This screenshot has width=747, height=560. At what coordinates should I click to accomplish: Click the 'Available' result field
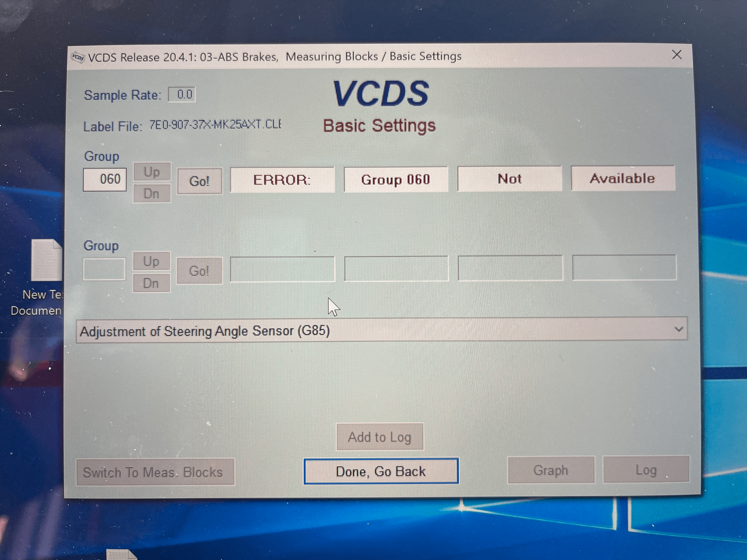623,178
